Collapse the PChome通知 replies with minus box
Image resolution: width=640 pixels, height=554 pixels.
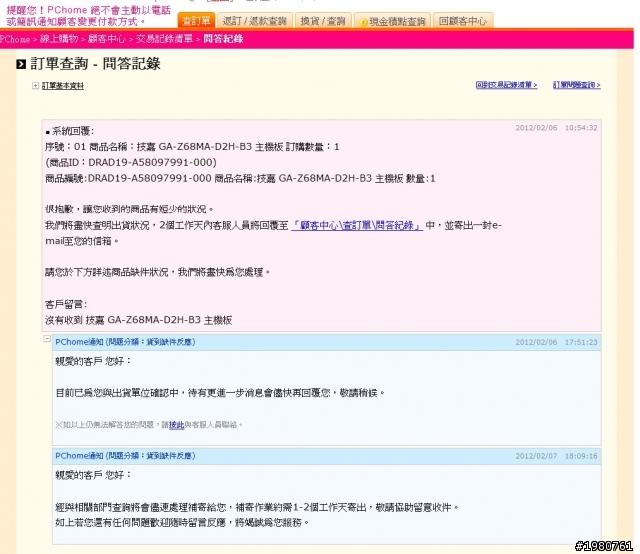tap(47, 338)
